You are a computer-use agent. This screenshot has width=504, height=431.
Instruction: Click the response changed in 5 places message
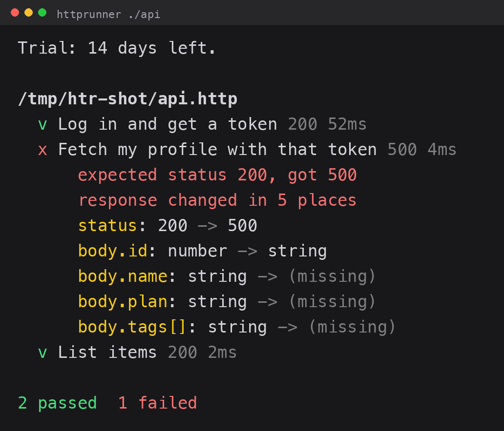click(x=217, y=201)
